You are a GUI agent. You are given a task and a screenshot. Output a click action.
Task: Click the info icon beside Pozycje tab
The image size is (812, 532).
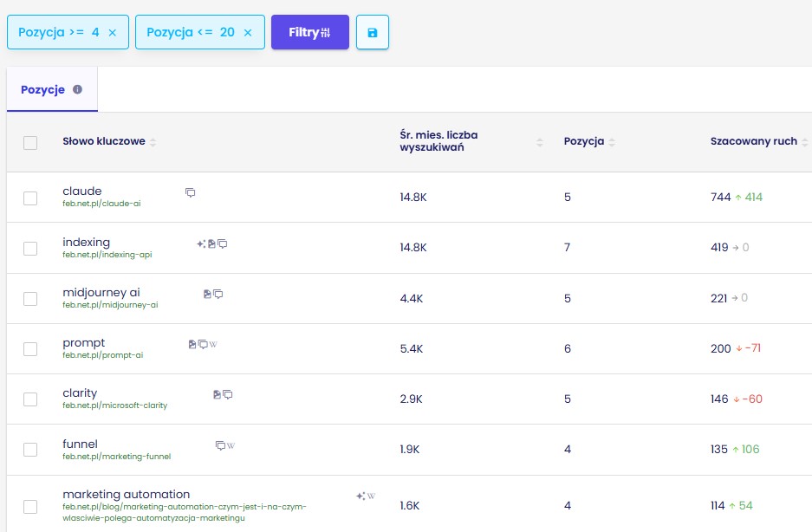point(78,89)
